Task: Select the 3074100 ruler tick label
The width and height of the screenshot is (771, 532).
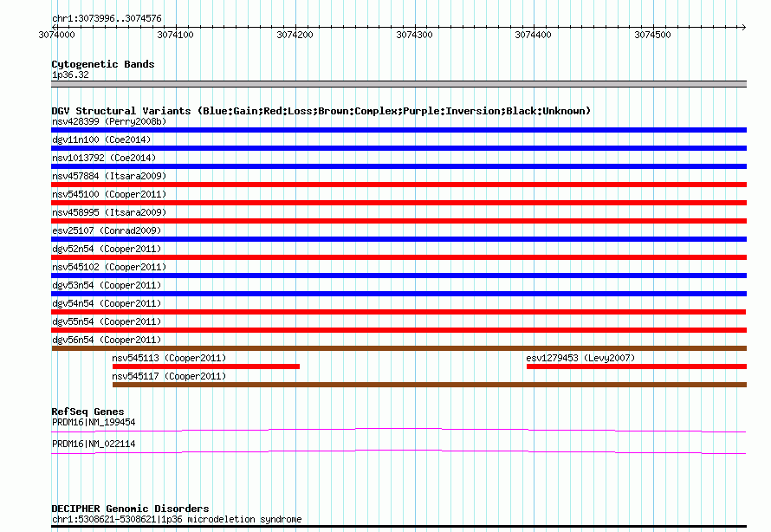Action: (x=176, y=35)
